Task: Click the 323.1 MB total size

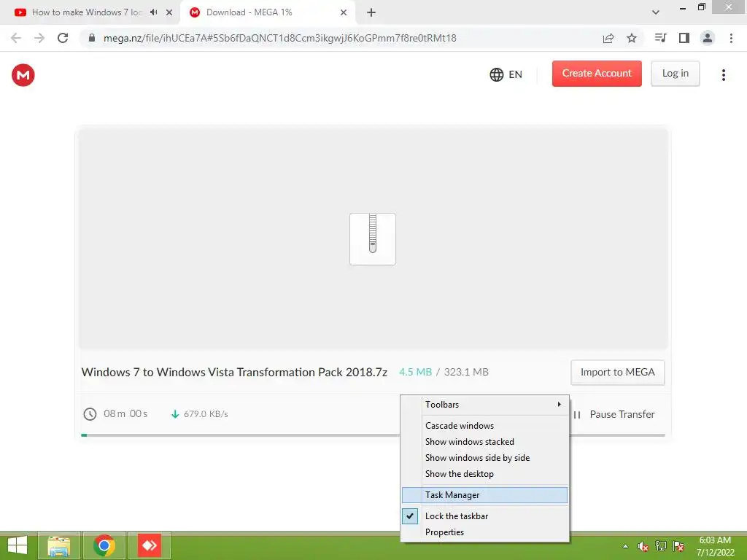Action: point(466,372)
